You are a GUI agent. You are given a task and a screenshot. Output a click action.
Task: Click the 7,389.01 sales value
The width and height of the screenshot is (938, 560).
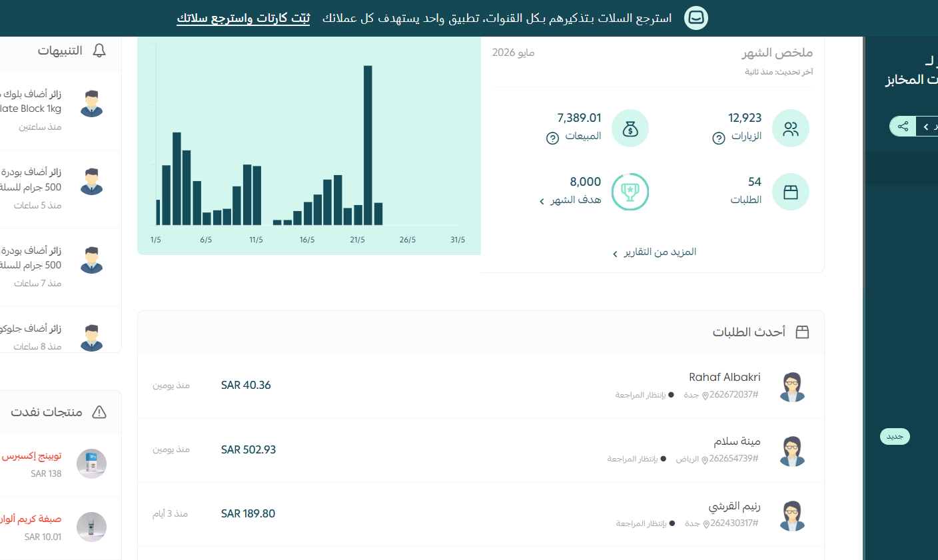(x=579, y=118)
